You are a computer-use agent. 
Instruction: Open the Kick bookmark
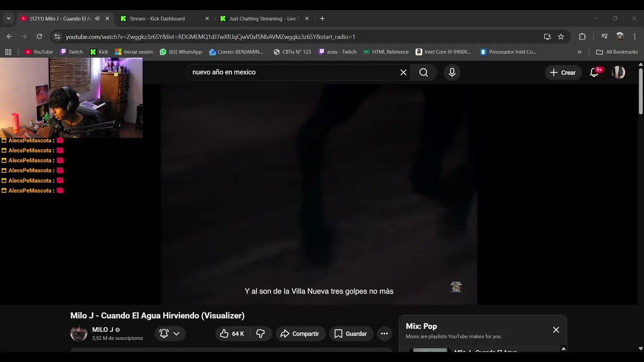(99, 52)
